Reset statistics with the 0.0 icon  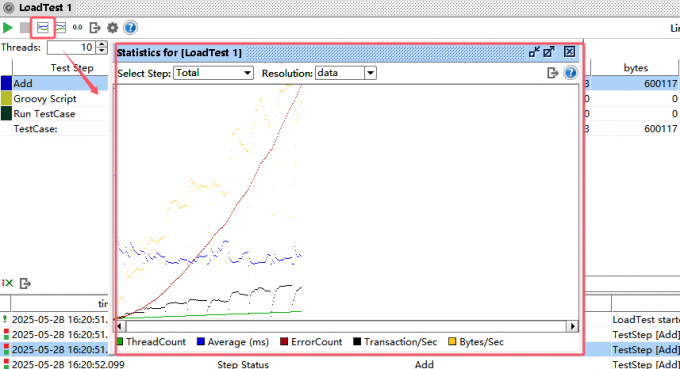77,28
